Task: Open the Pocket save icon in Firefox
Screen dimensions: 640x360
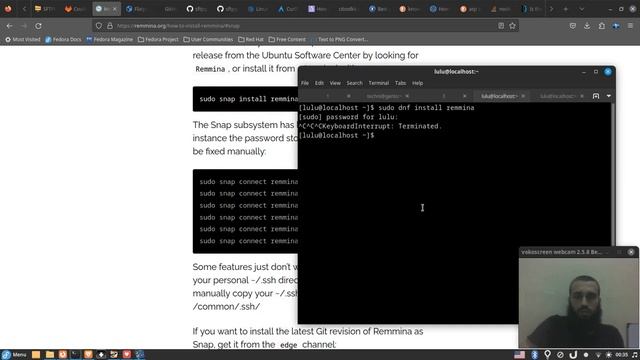Action: (x=573, y=26)
